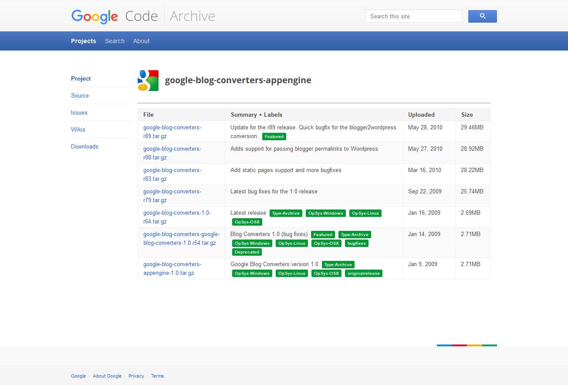Click the "28.22MB" size value
The width and height of the screenshot is (568, 392).
click(x=472, y=170)
